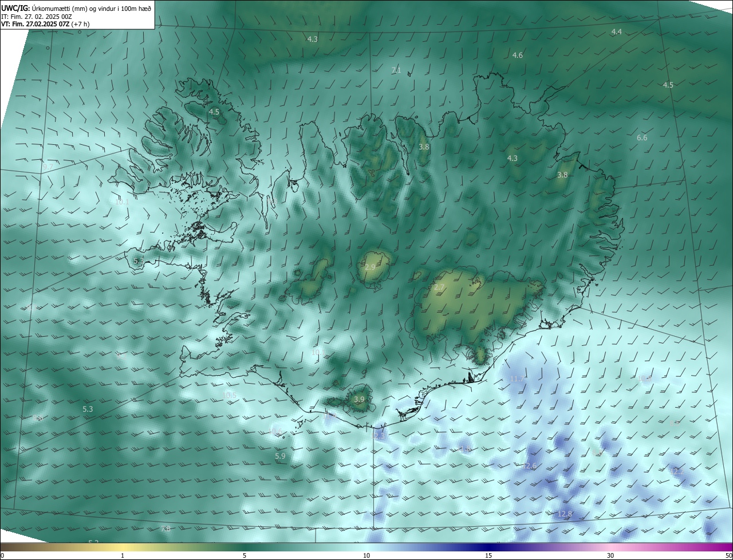Click the color scale tick labeled 5
Screen dimensions: 733x560
pos(245,555)
